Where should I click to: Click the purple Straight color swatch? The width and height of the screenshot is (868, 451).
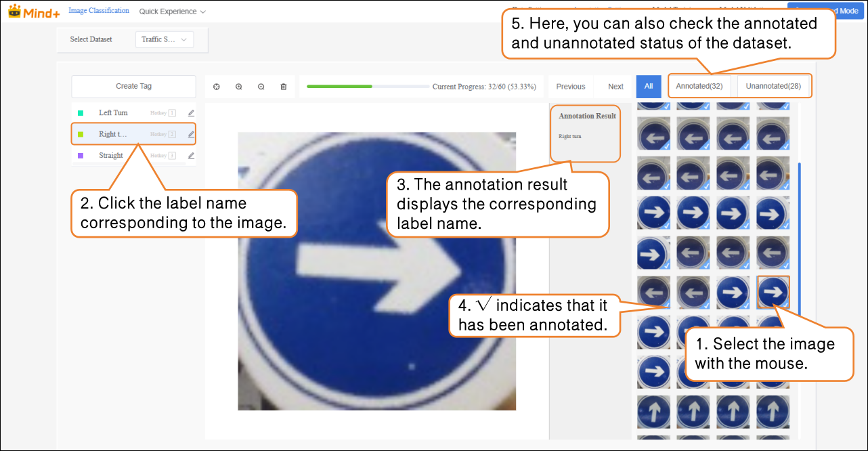(81, 156)
